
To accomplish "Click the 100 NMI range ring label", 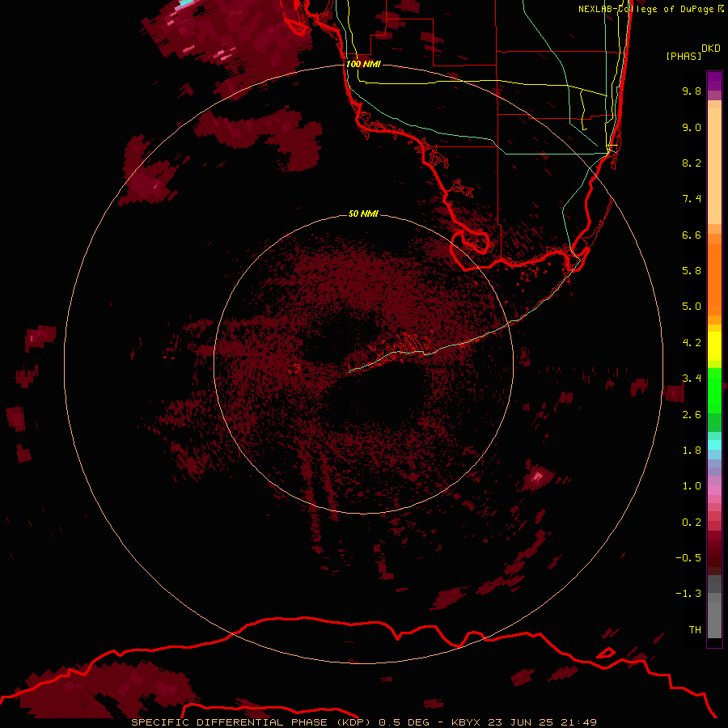I will point(363,64).
